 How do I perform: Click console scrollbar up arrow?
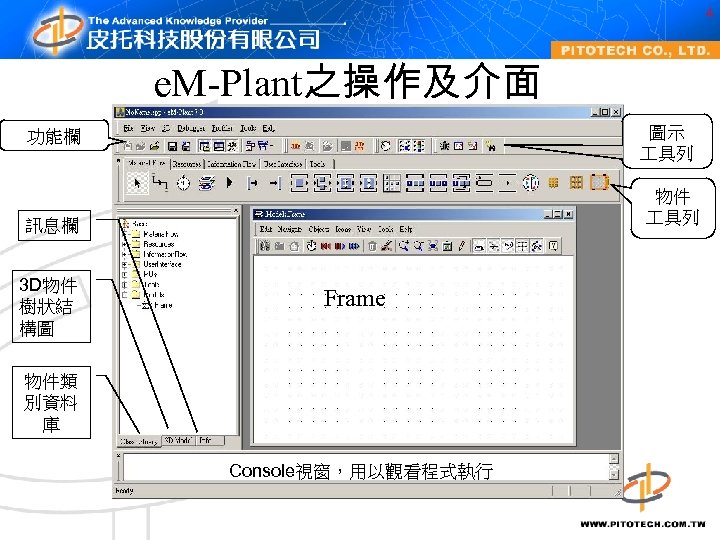(x=613, y=458)
